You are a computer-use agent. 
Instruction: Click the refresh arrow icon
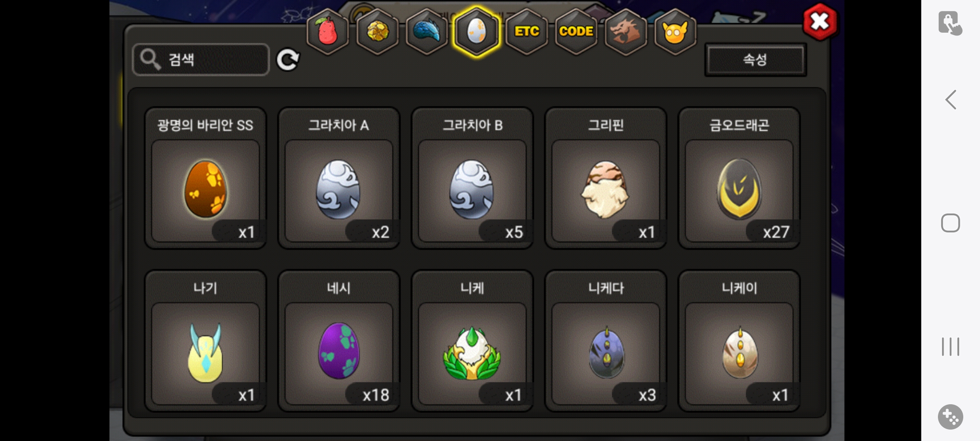point(288,60)
